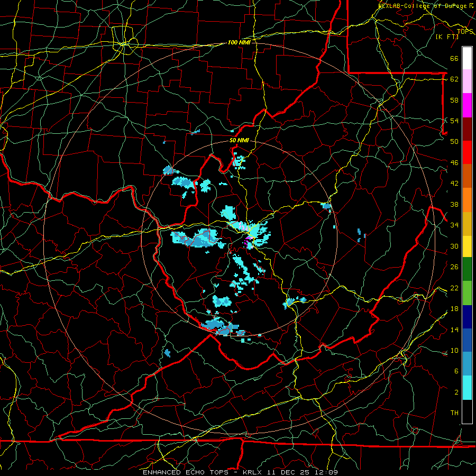Image resolution: width=476 pixels, height=476 pixels.
Task: Click the legend value "42"
Action: (454, 184)
